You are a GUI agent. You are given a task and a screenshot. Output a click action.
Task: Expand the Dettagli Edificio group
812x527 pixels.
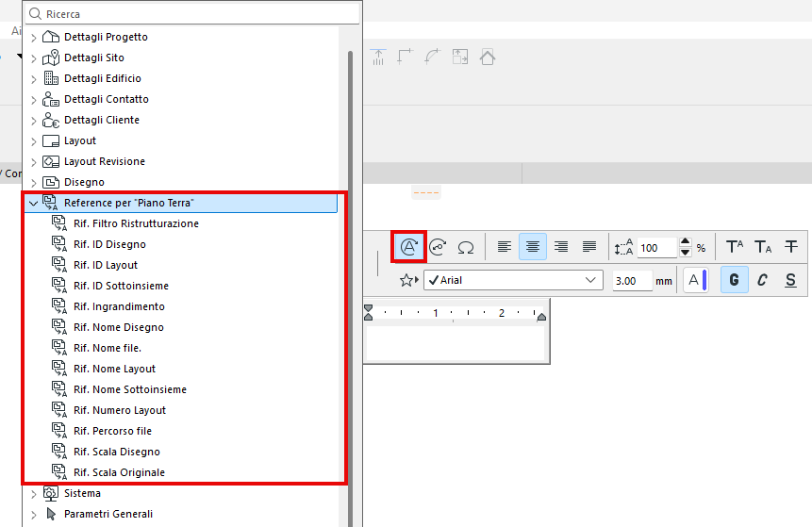coord(34,78)
